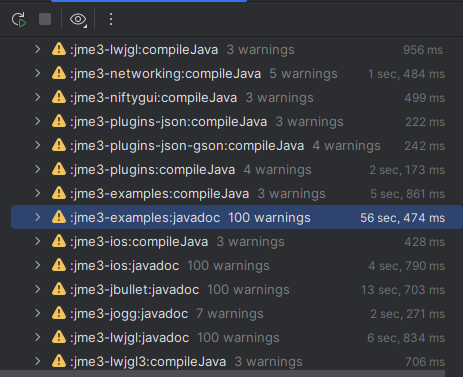Expand the :jme3-plugins-json-gson:compileJava node
The height and width of the screenshot is (377, 463).
(x=38, y=146)
